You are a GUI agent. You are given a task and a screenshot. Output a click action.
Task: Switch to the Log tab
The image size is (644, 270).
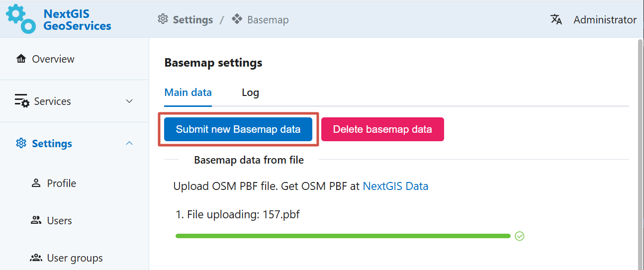pos(250,92)
